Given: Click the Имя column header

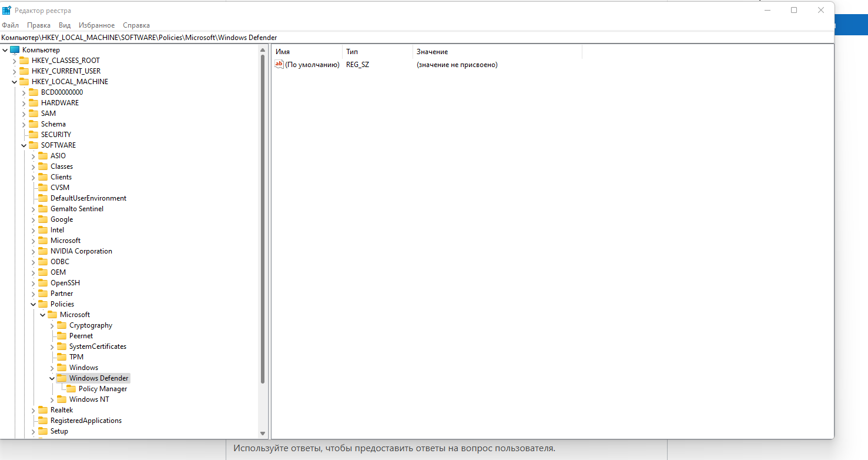Looking at the screenshot, I should (x=307, y=52).
